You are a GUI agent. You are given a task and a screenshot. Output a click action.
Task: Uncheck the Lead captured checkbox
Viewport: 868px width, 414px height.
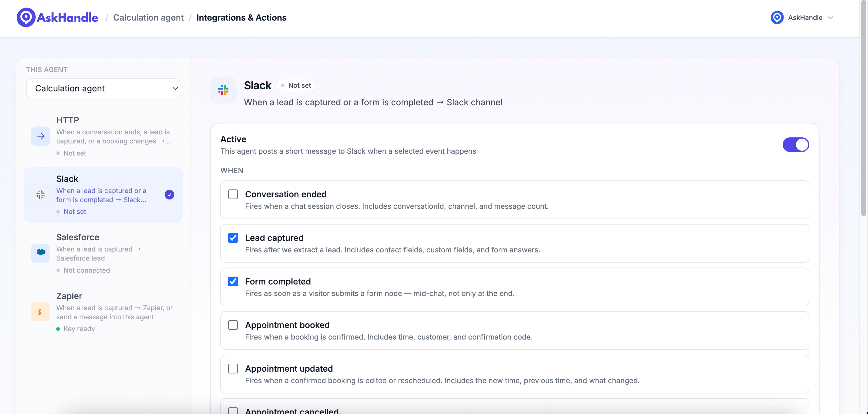pos(233,238)
